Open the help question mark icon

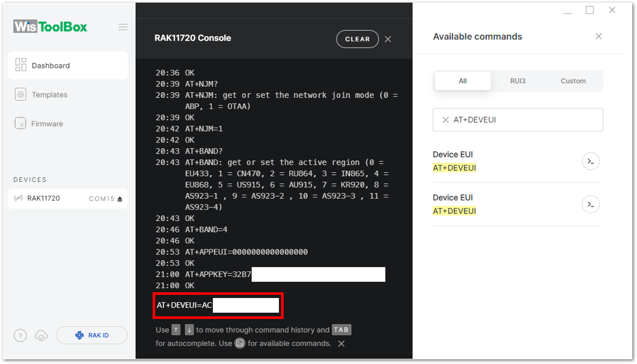(x=20, y=336)
